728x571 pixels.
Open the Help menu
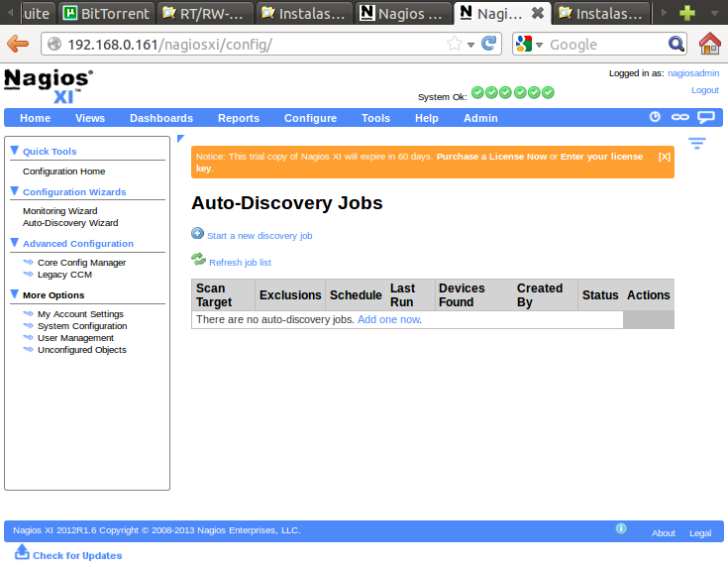(427, 118)
